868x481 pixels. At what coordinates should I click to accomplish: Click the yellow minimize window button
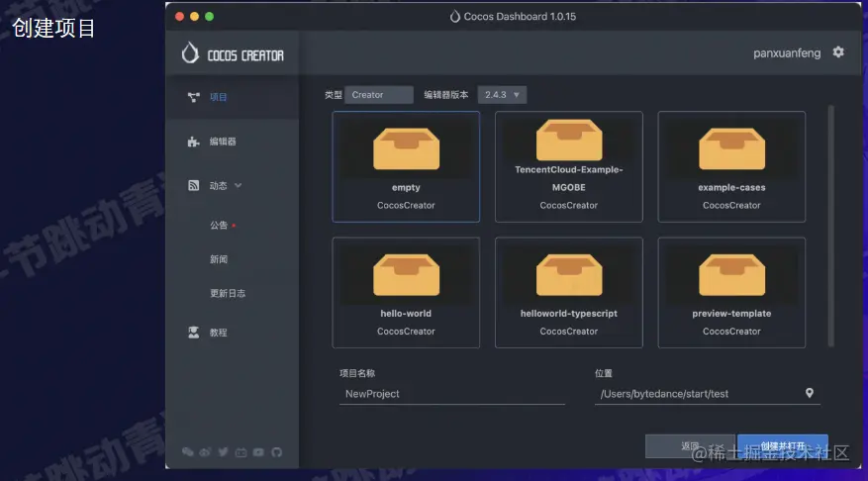pyautogui.click(x=194, y=17)
